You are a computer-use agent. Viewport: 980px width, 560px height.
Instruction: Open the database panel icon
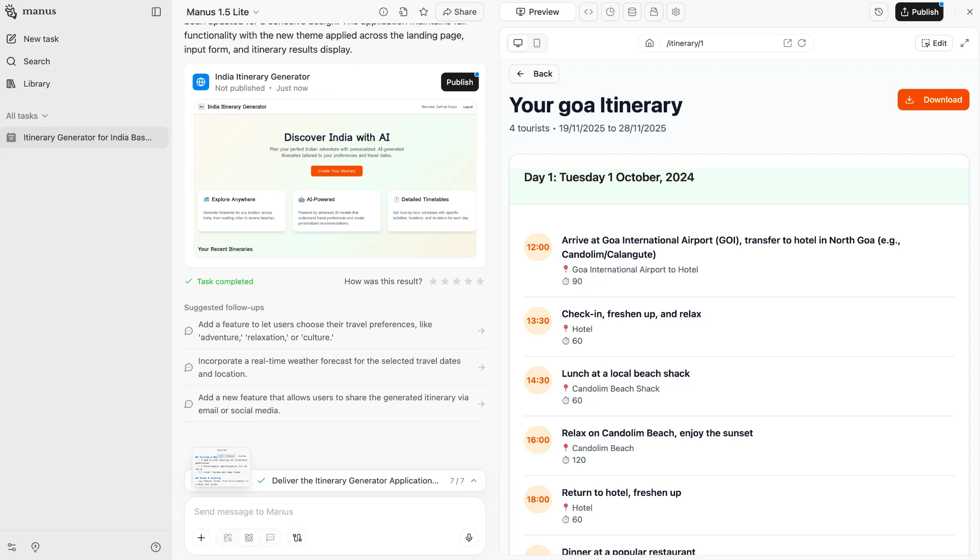632,12
